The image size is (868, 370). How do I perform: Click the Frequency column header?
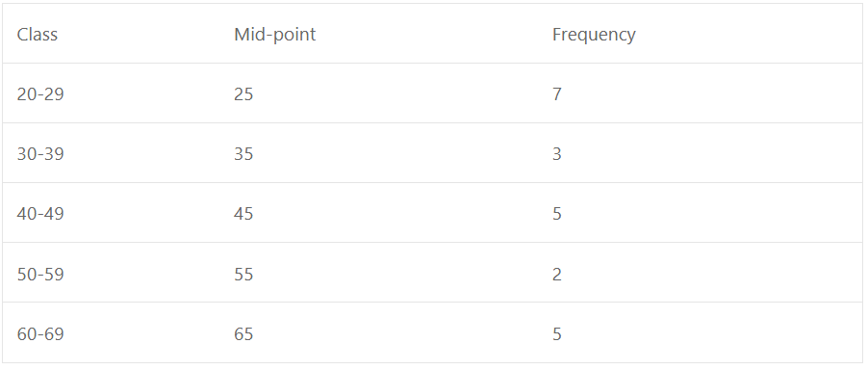701,34
